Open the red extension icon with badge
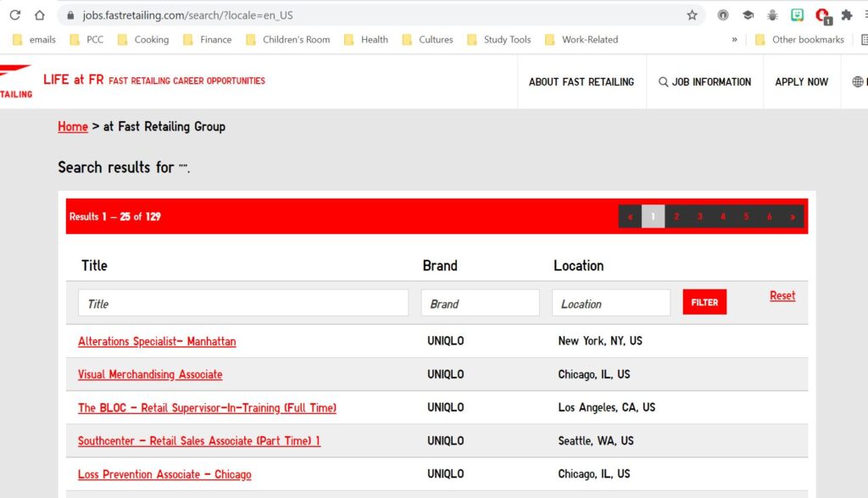Viewport: 868px width, 498px height. (x=822, y=15)
